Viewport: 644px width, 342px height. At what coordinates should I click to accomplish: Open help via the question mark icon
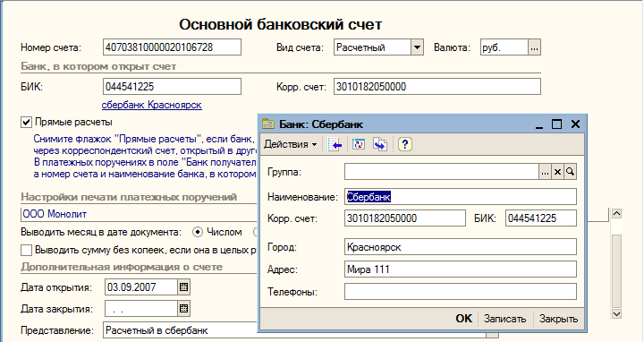click(x=405, y=145)
